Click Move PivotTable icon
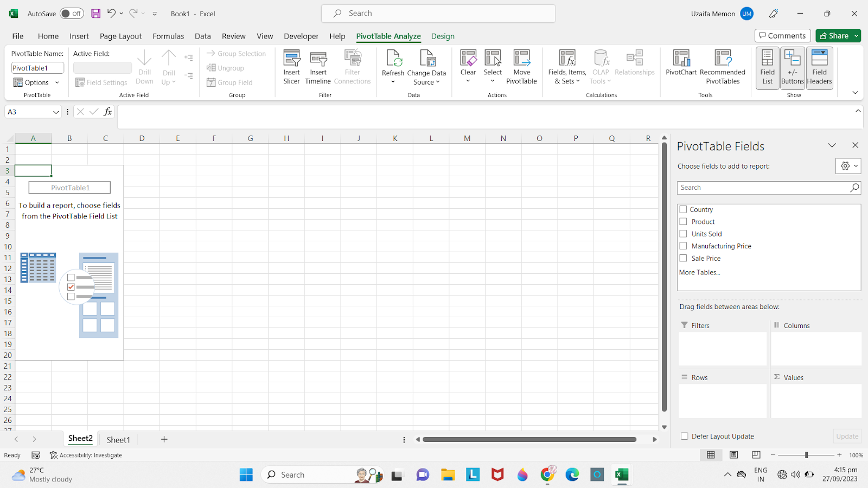Viewport: 868px width, 488px height. pos(522,59)
